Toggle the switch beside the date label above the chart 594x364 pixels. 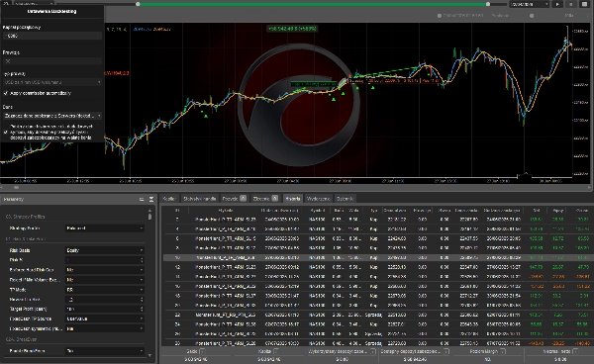[x=440, y=16]
